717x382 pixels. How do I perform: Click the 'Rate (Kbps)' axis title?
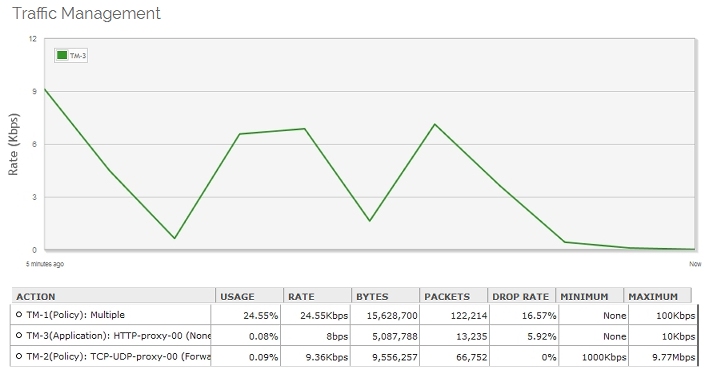[13, 145]
